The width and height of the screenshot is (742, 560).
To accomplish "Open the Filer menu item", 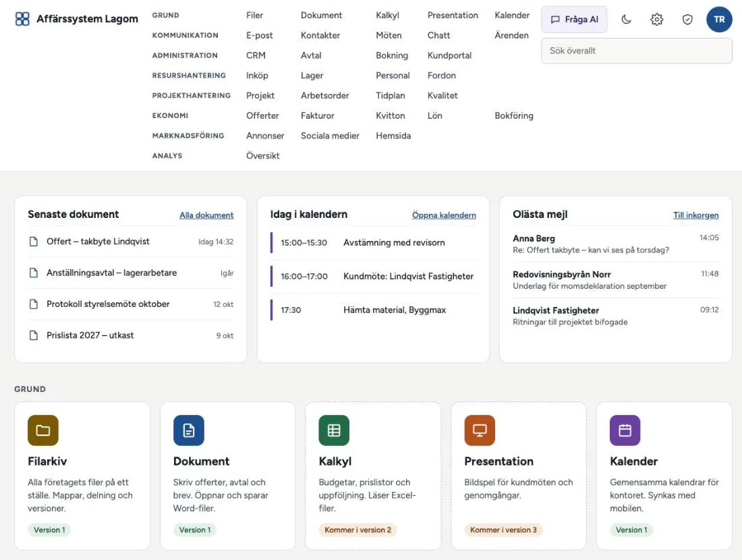I will coord(254,15).
